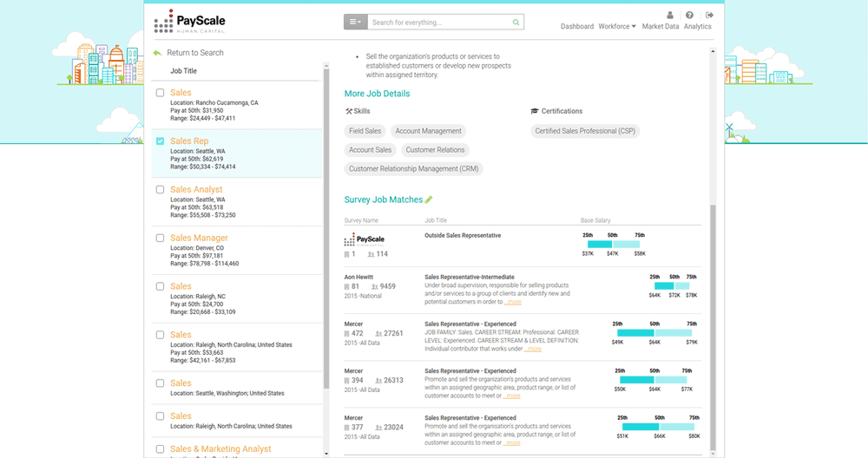Viewport: 868px width, 458px height.
Task: Click the people icon beside 27261
Action: [x=378, y=334]
